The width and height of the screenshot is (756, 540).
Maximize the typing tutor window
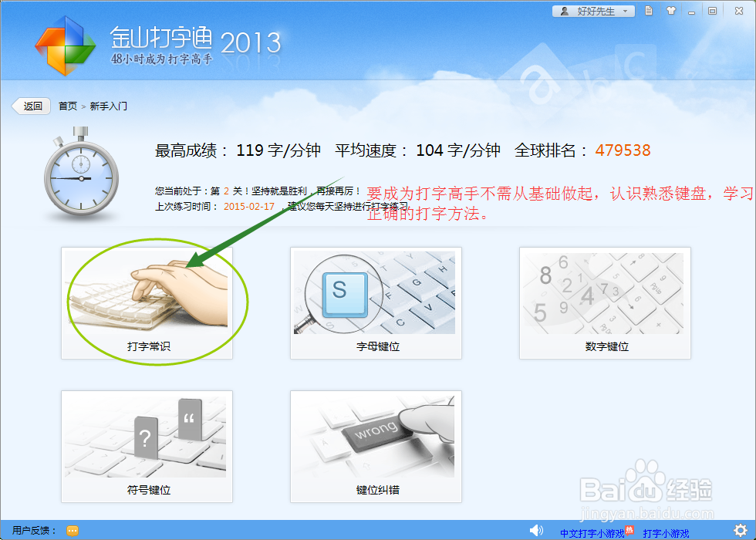[712, 11]
